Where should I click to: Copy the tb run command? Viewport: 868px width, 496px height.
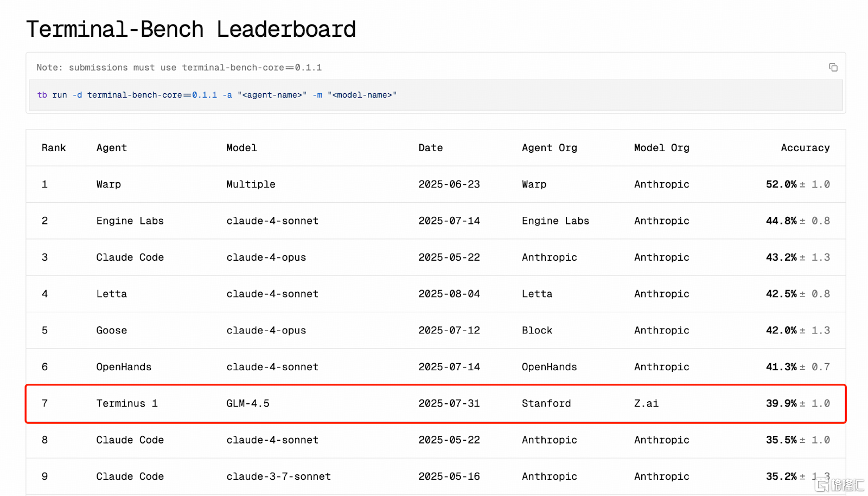[833, 68]
